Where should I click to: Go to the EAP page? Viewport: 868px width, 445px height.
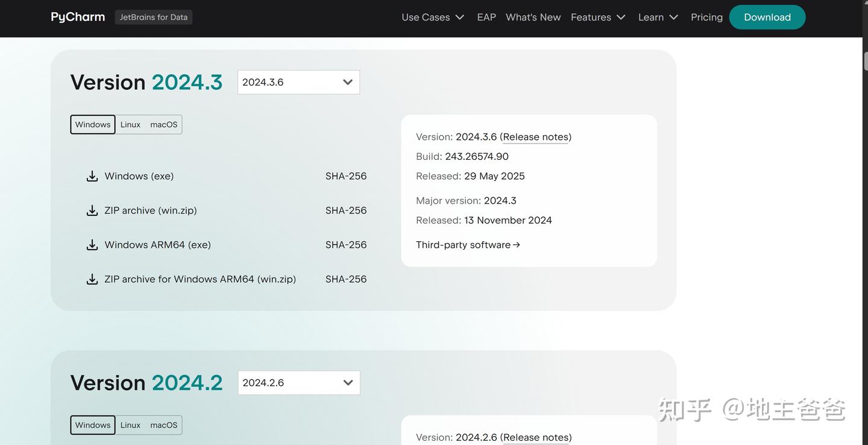tap(486, 17)
